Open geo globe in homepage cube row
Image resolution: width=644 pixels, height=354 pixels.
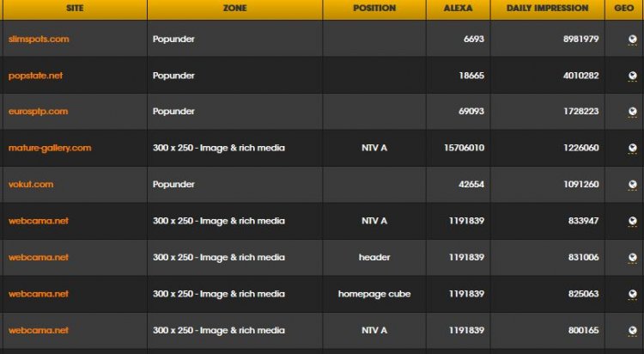(633, 294)
